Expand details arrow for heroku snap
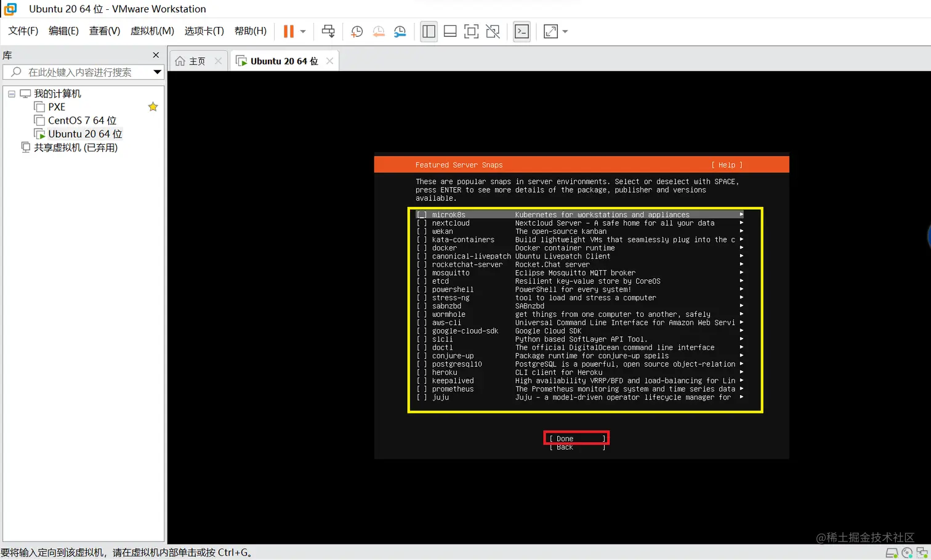Image resolution: width=931 pixels, height=560 pixels. click(741, 372)
